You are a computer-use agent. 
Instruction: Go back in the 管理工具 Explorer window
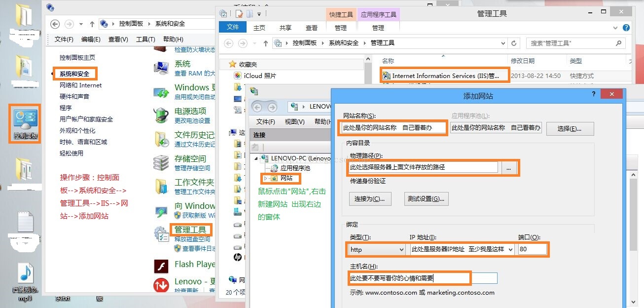pyautogui.click(x=228, y=43)
